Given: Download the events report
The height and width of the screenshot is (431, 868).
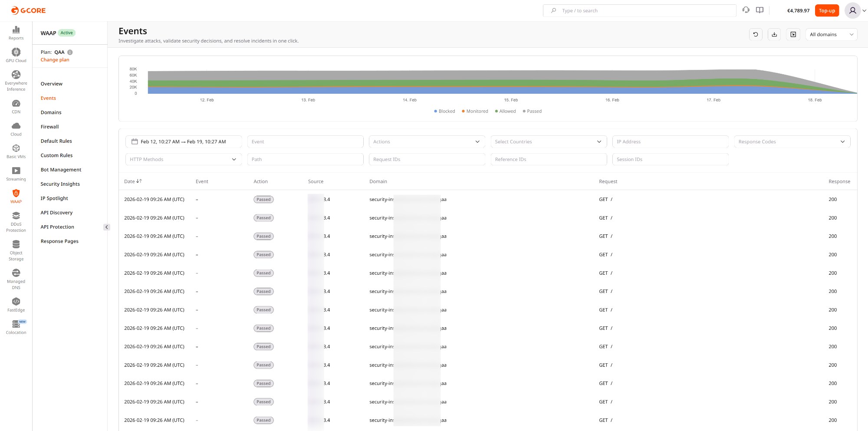Looking at the screenshot, I should click(x=774, y=34).
